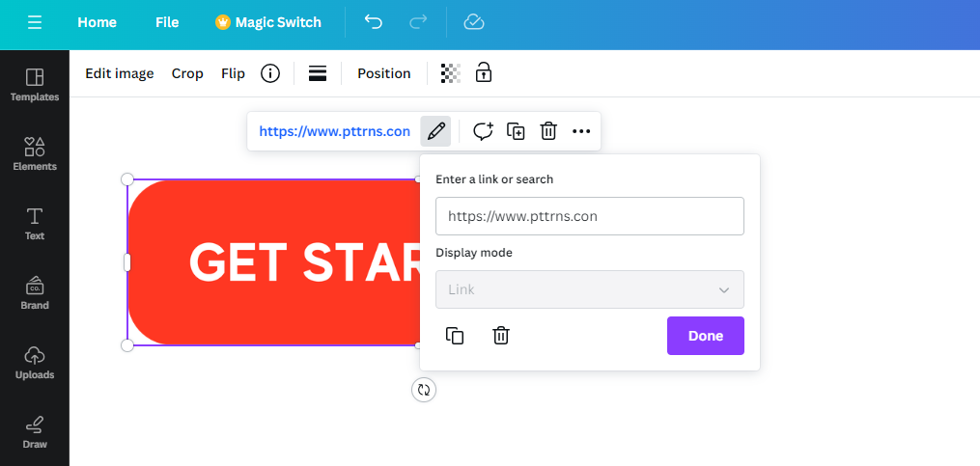
Task: Click the pencil edit link icon
Action: 435,131
